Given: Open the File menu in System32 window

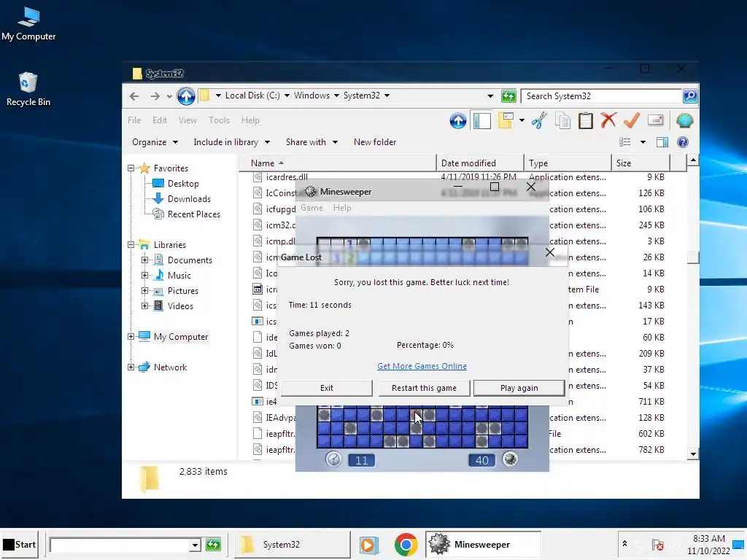Looking at the screenshot, I should tap(134, 120).
